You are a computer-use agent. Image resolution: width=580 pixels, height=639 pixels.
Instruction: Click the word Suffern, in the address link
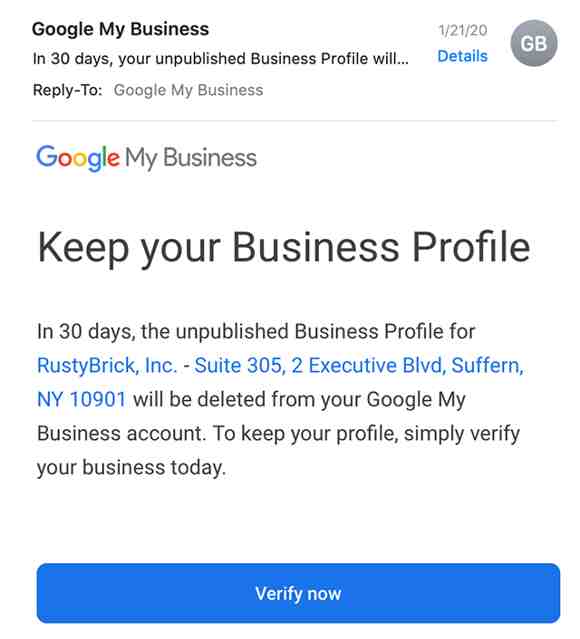[487, 365]
